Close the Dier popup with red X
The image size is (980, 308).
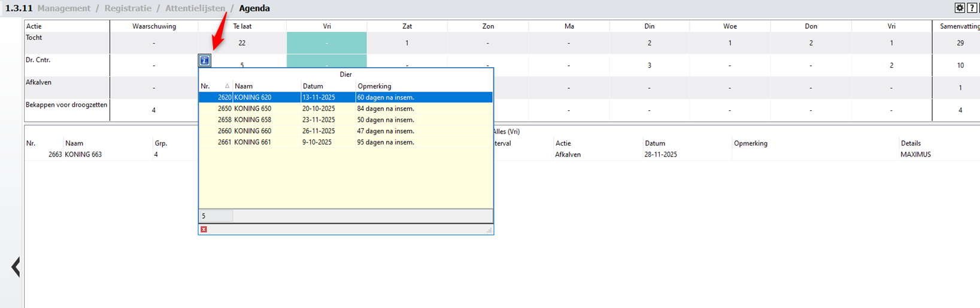204,230
